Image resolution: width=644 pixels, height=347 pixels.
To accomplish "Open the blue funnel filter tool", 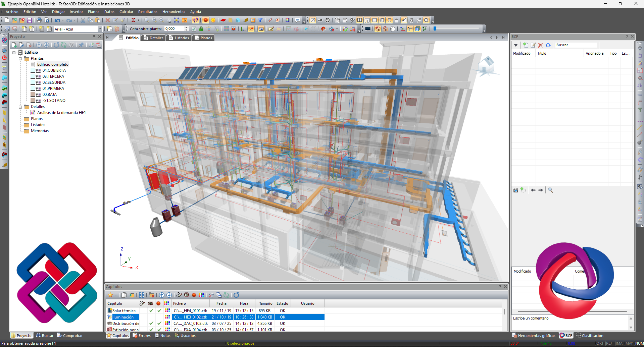I will 260,20.
